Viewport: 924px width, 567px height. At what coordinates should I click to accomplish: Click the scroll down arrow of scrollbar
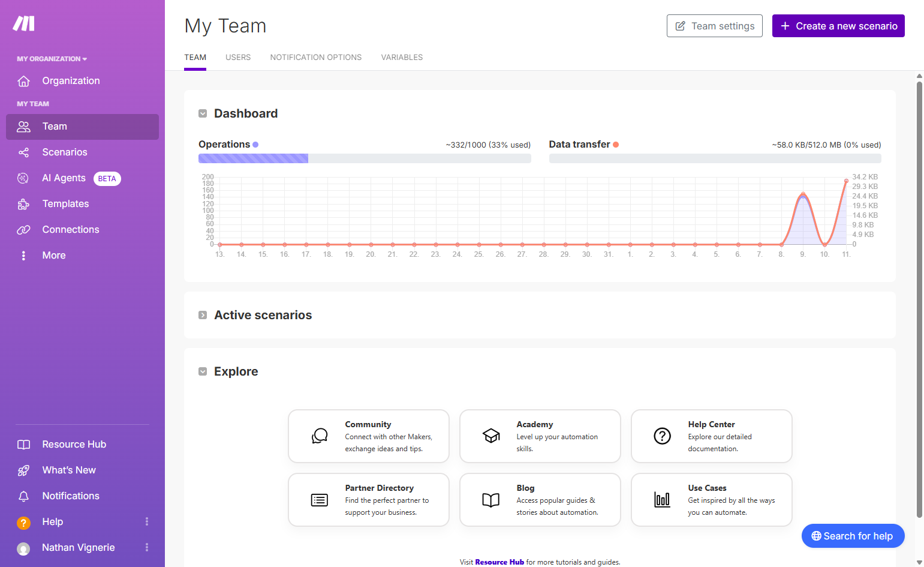pos(919,562)
